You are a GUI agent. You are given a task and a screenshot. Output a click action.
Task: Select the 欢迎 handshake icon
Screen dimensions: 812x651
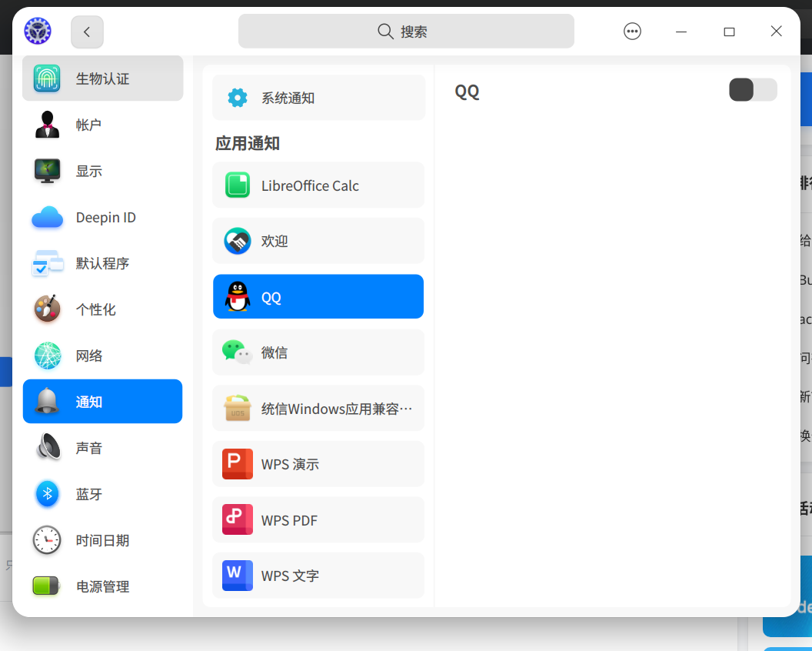[x=238, y=241]
